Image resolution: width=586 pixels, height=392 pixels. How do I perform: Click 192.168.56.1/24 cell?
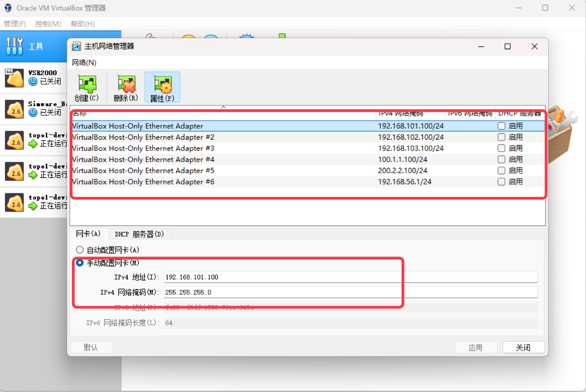point(404,182)
